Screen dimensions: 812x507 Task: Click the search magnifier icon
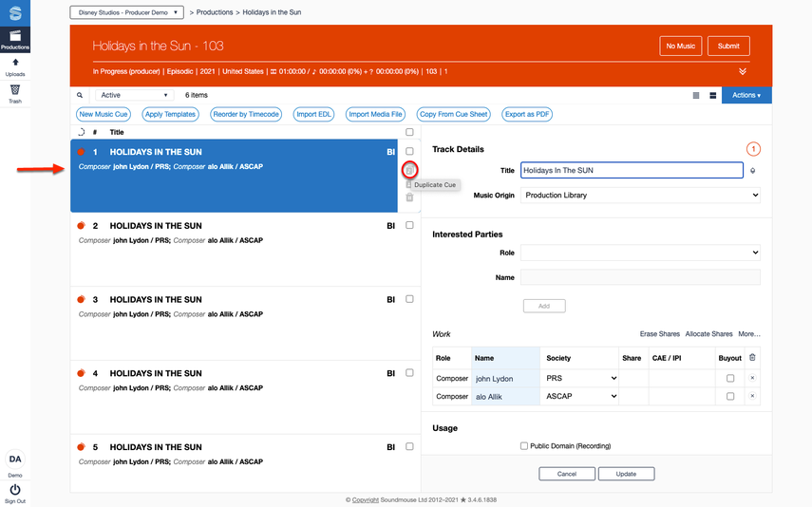coord(80,95)
